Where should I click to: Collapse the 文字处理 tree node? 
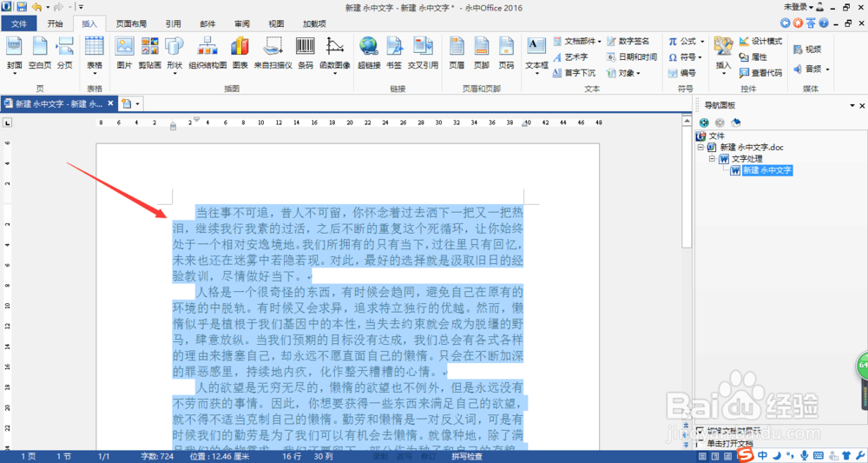point(713,159)
